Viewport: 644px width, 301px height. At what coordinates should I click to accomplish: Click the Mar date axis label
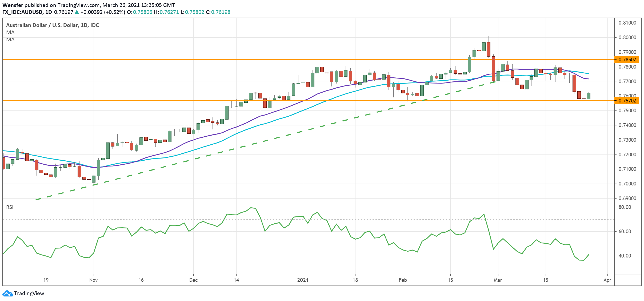pyautogui.click(x=498, y=280)
